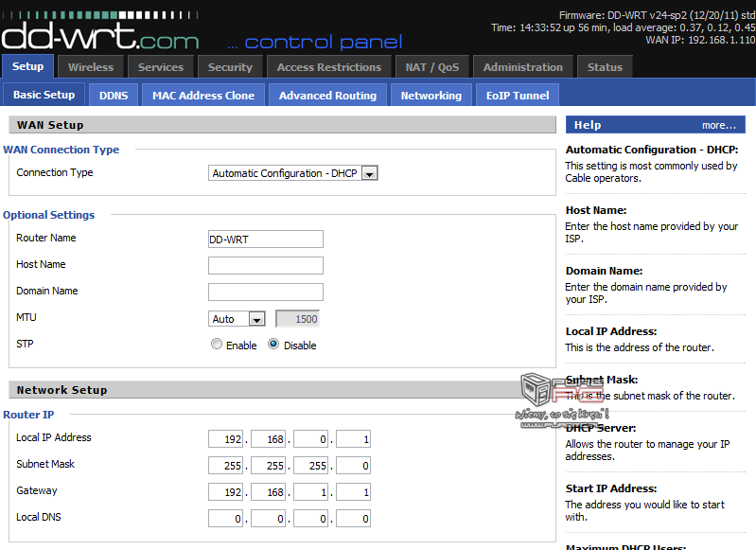The image size is (756, 550).
Task: Click Local DNS second octet field
Action: point(268,519)
